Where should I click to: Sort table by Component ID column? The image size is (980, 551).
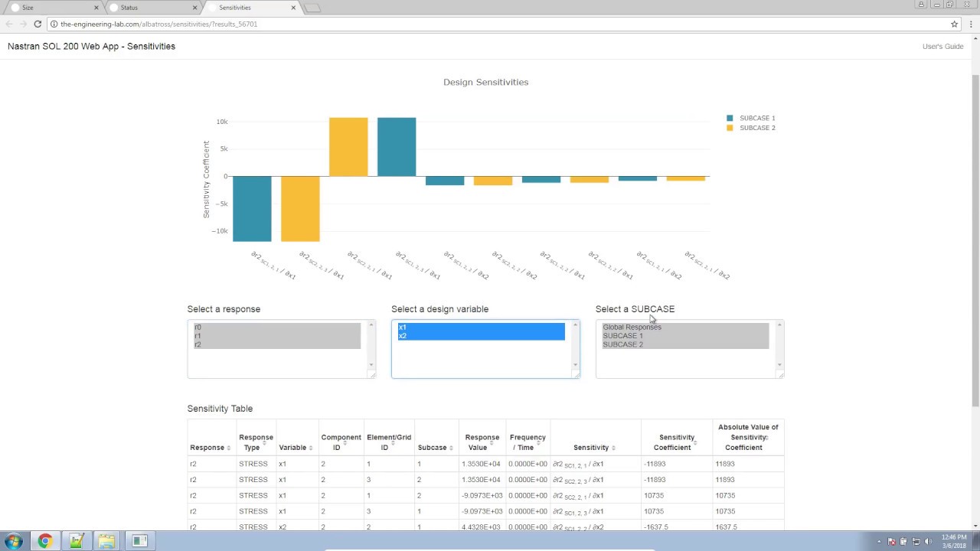341,442
